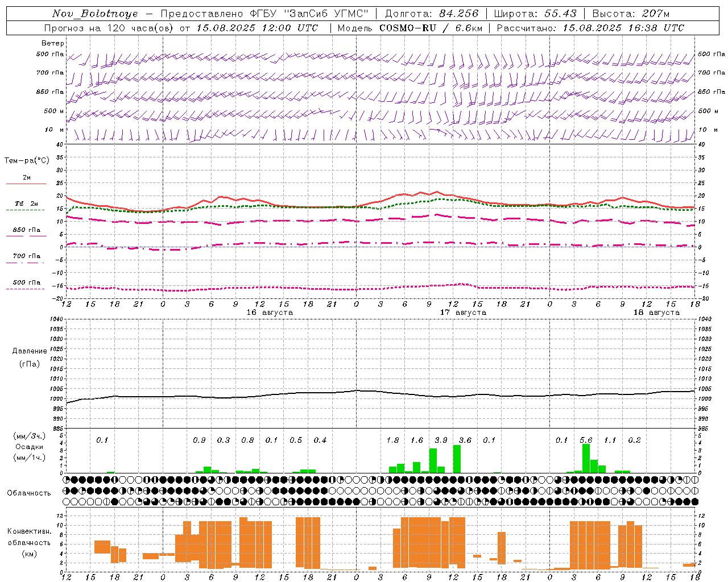Click the "700 гПа" entry in the temperature legend
Viewport: 728px width, 582px height.
pyautogui.click(x=27, y=256)
